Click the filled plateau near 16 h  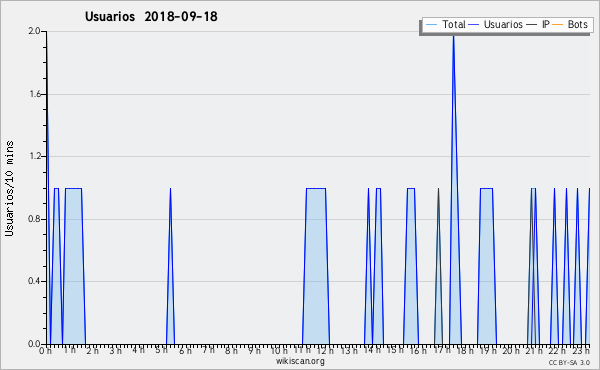[x=411, y=266]
